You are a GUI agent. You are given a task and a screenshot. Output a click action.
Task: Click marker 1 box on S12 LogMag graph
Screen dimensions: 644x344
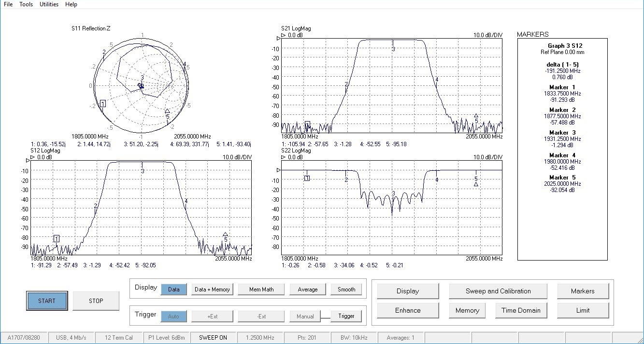[57, 238]
